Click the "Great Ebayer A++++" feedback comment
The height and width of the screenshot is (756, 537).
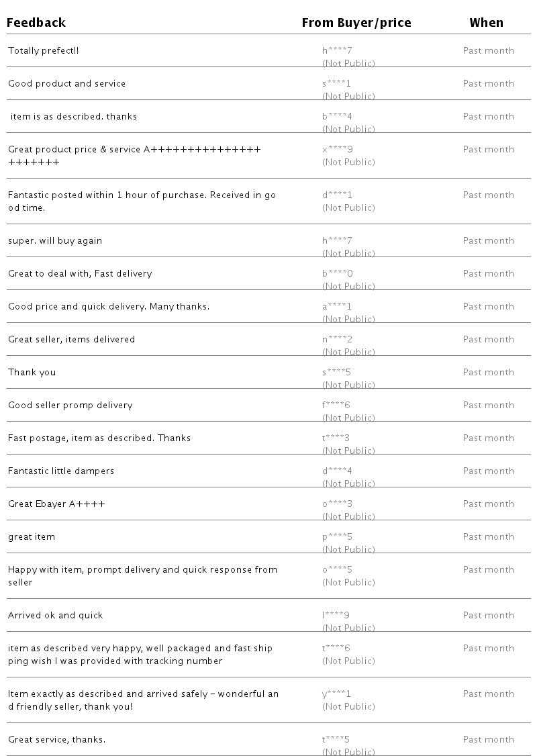pyautogui.click(x=56, y=504)
